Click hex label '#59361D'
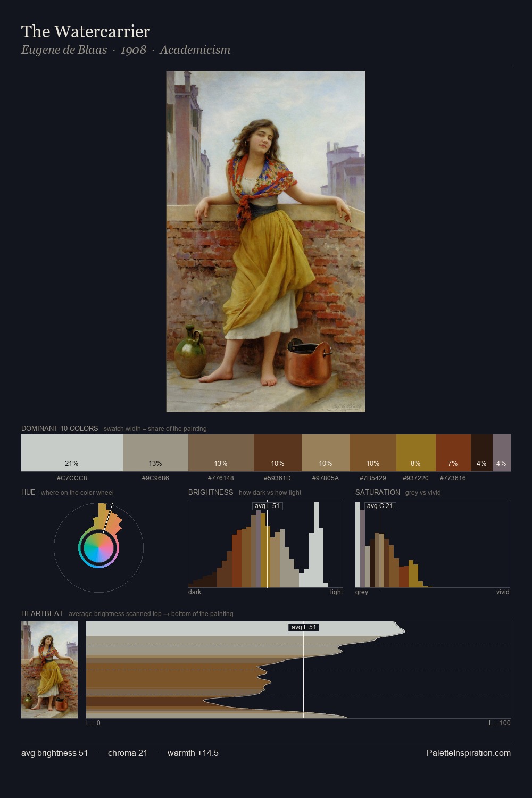This screenshot has width=532, height=798. click(x=277, y=478)
